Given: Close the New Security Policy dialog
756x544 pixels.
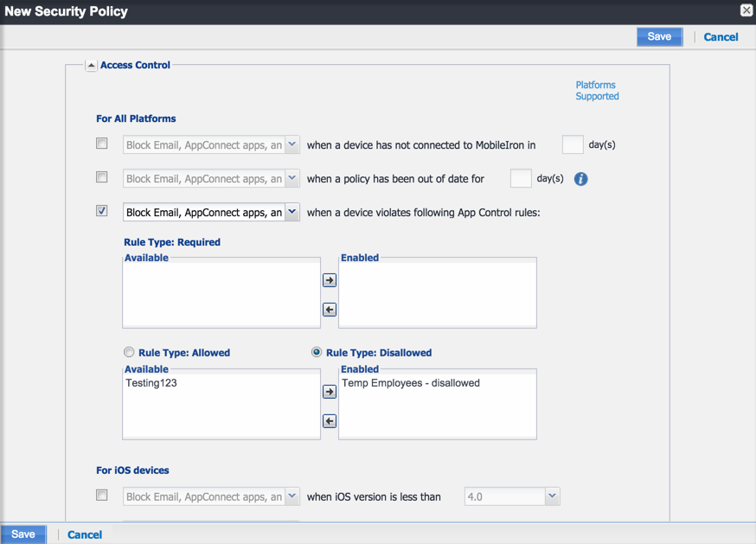Looking at the screenshot, I should pyautogui.click(x=746, y=10).
